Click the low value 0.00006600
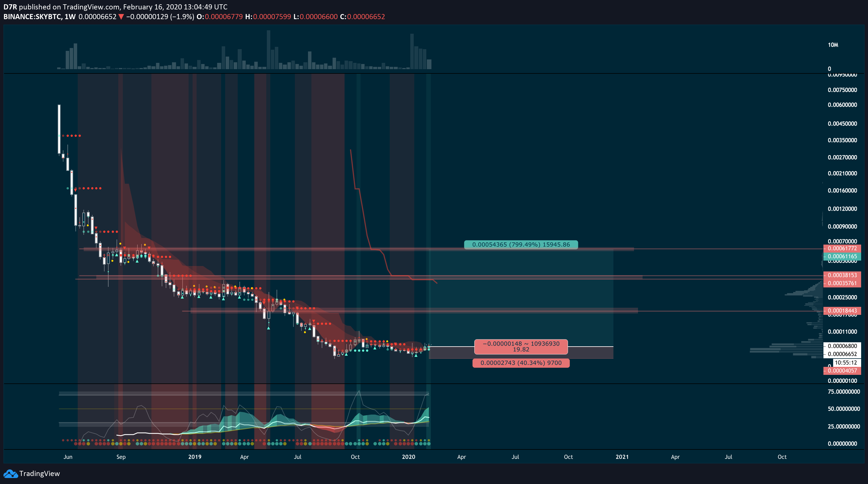The width and height of the screenshot is (868, 484). point(318,17)
